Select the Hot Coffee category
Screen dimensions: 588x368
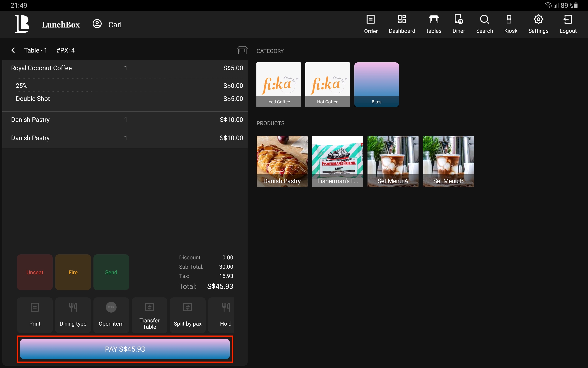pyautogui.click(x=327, y=84)
